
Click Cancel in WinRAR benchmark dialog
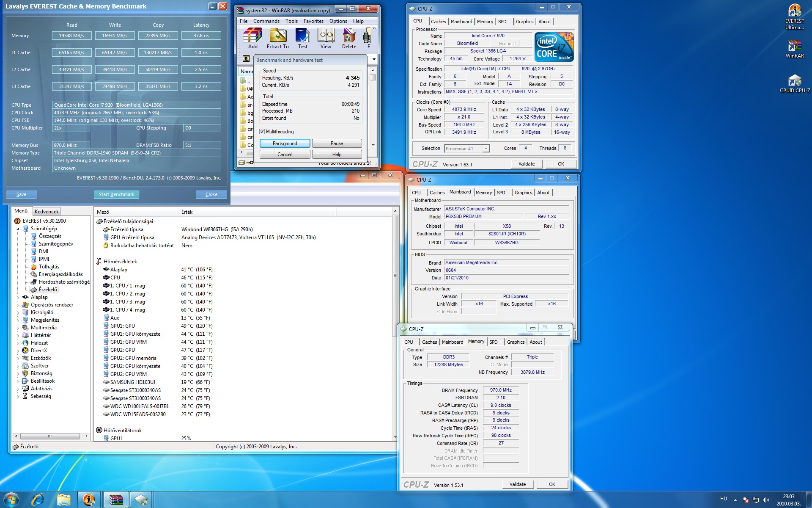tap(285, 155)
